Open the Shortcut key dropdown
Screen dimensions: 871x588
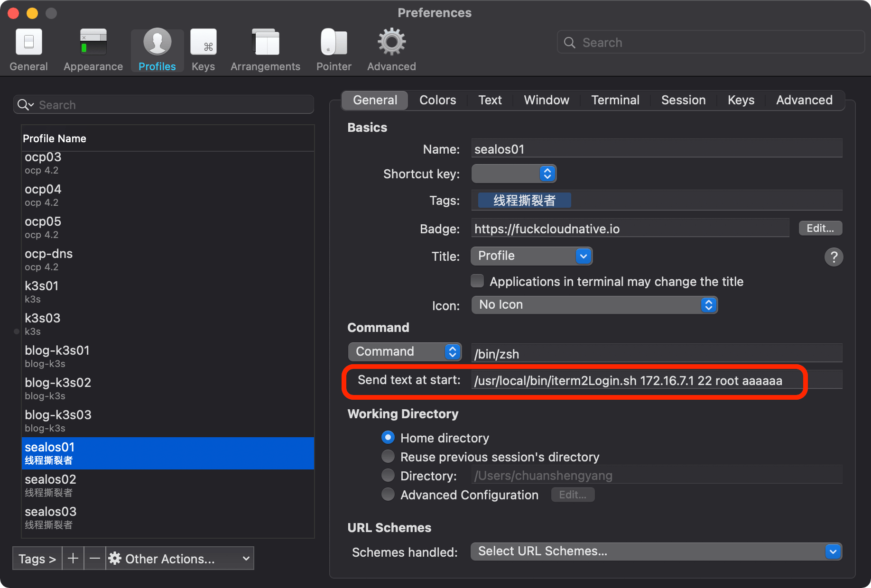[x=514, y=174]
